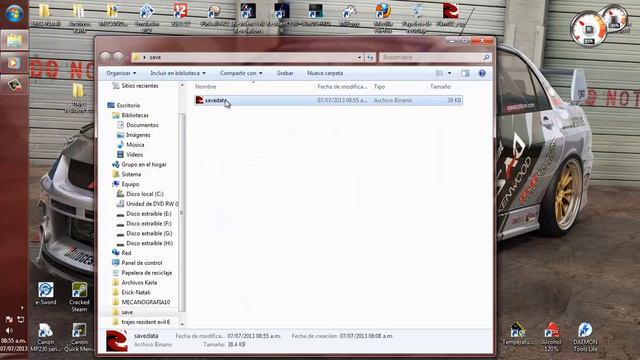Click the Nueva carpeta button
The width and height of the screenshot is (640, 360).
[325, 73]
